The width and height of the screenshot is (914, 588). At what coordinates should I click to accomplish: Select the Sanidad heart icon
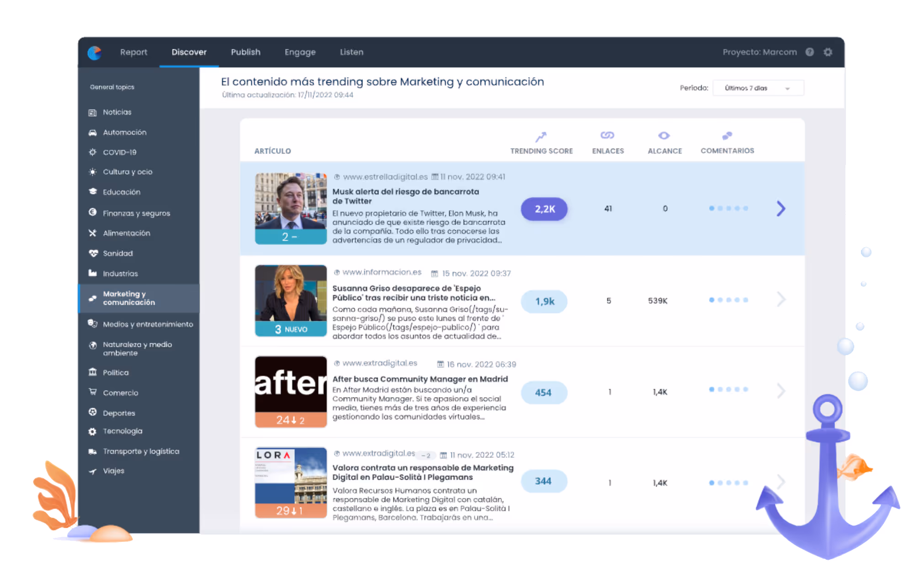(93, 253)
